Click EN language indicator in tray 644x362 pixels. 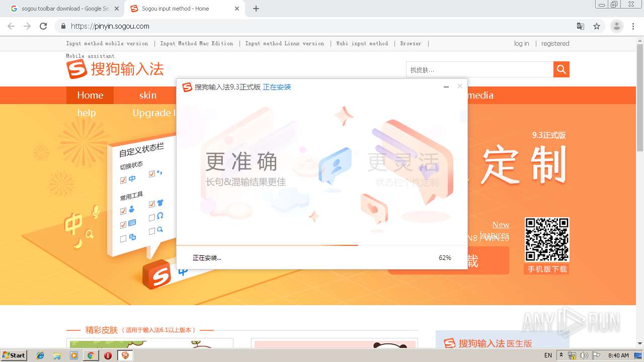(548, 355)
